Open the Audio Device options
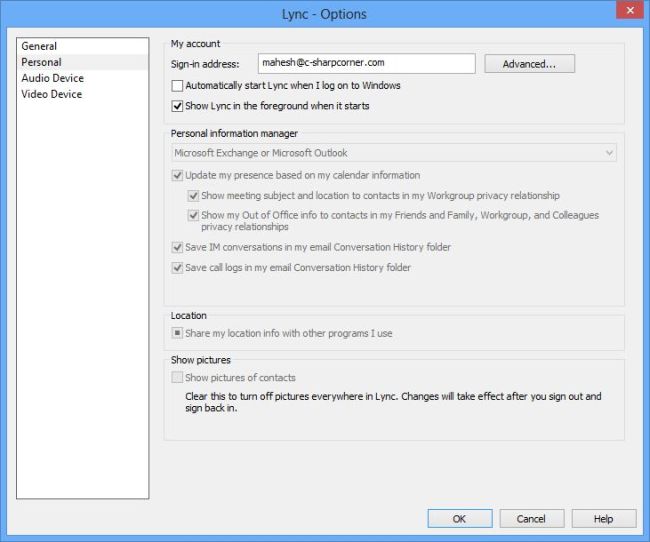 82,78
